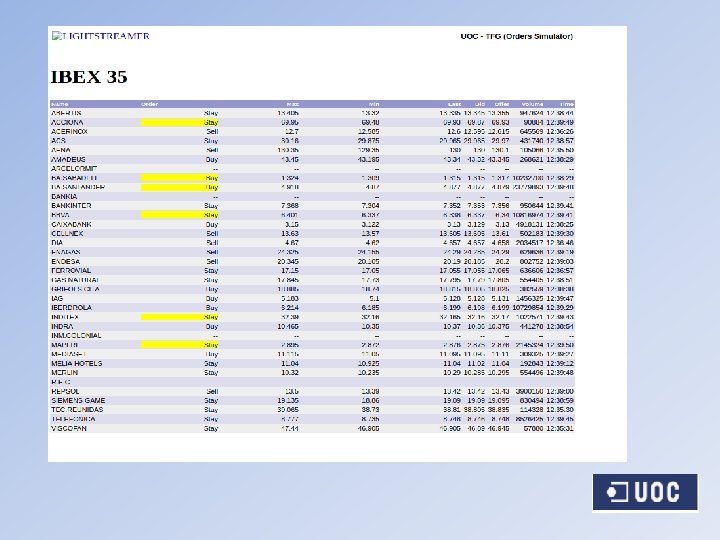Click the IBERDROLA stock name
Viewport: 720px width, 540px height.
point(72,308)
